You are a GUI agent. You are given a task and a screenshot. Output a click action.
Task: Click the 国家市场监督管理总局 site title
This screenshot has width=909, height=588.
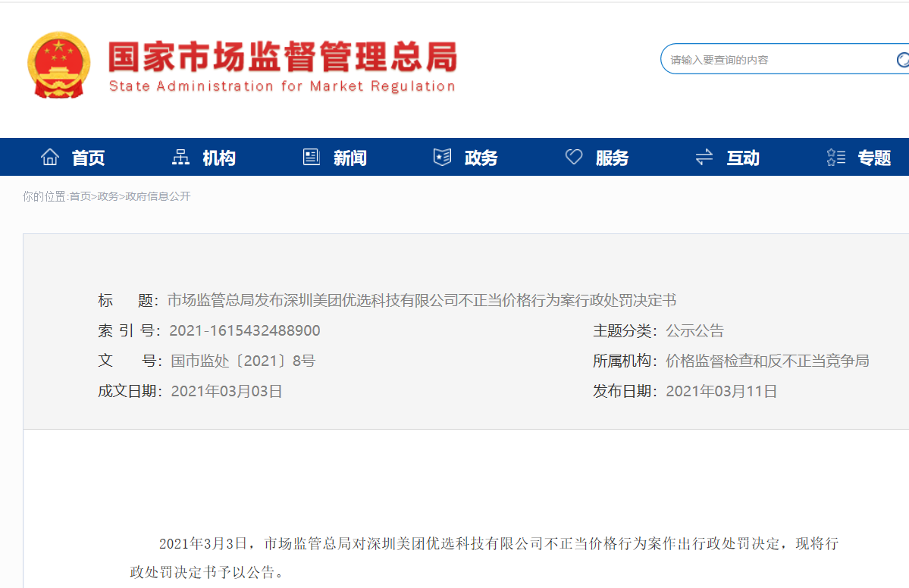tap(282, 58)
